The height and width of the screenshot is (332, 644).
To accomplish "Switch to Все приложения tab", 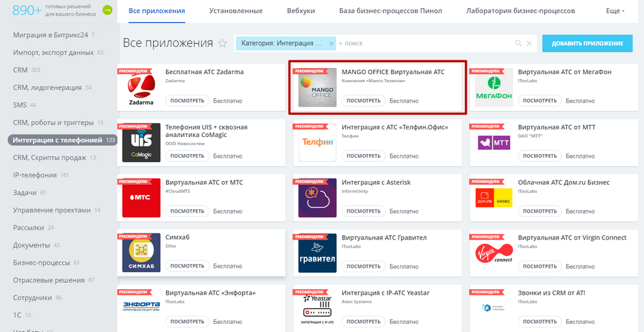I will (x=157, y=11).
